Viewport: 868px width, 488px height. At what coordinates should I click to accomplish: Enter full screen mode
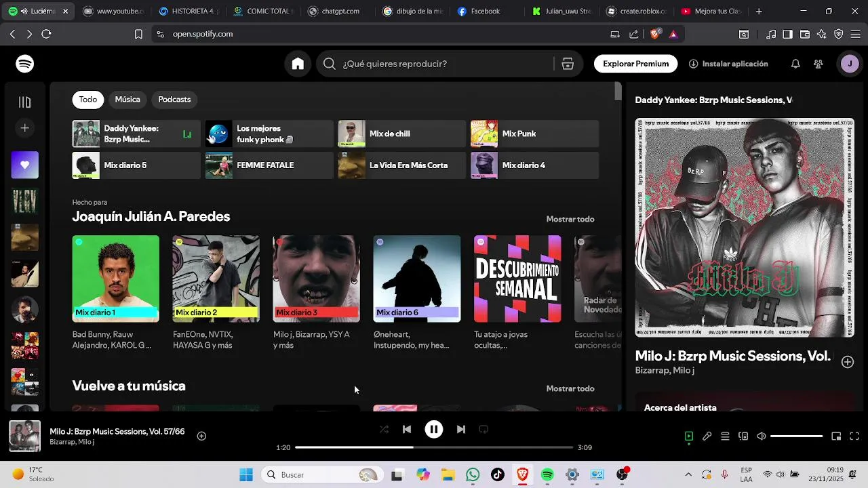pyautogui.click(x=854, y=436)
